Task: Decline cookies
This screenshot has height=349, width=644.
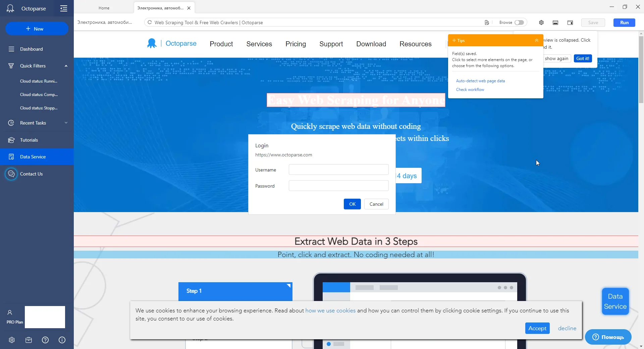Action: (x=567, y=328)
